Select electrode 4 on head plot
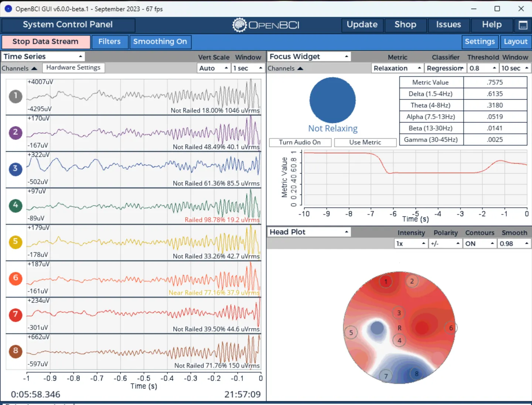 [399, 340]
